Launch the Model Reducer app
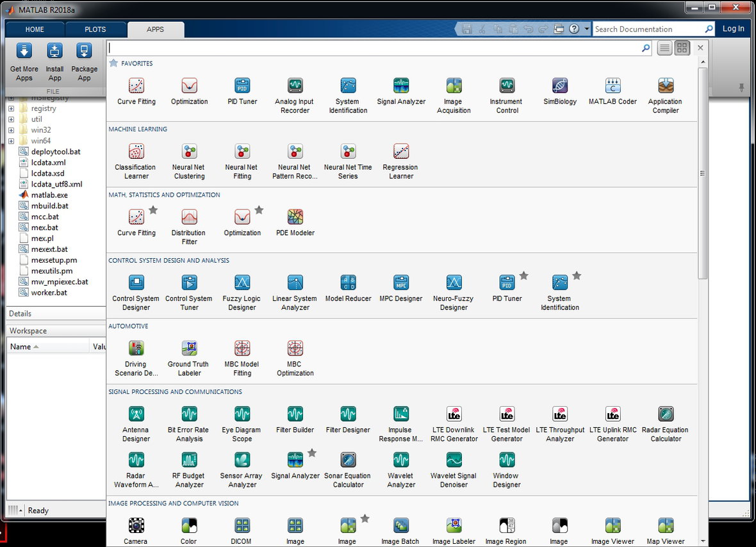The height and width of the screenshot is (547, 756). (348, 288)
